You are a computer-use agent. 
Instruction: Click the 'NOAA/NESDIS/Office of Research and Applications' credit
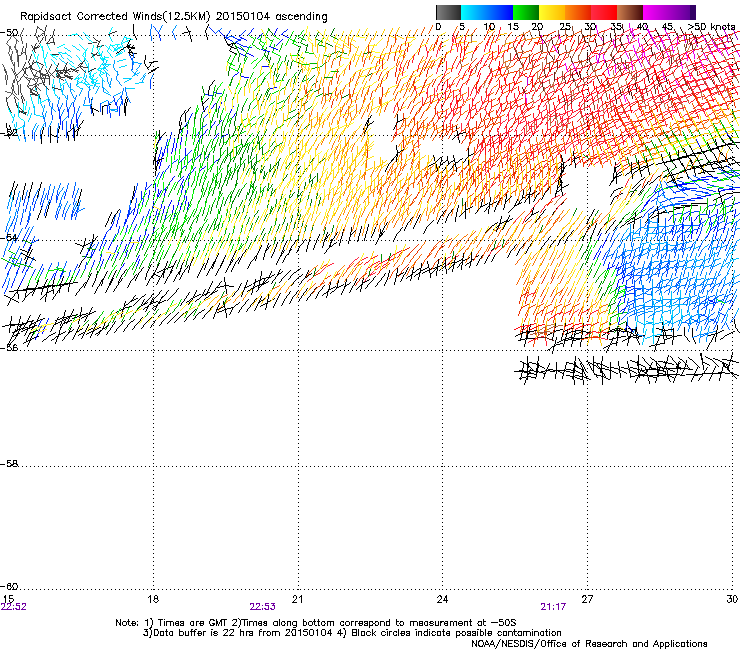pos(589,643)
